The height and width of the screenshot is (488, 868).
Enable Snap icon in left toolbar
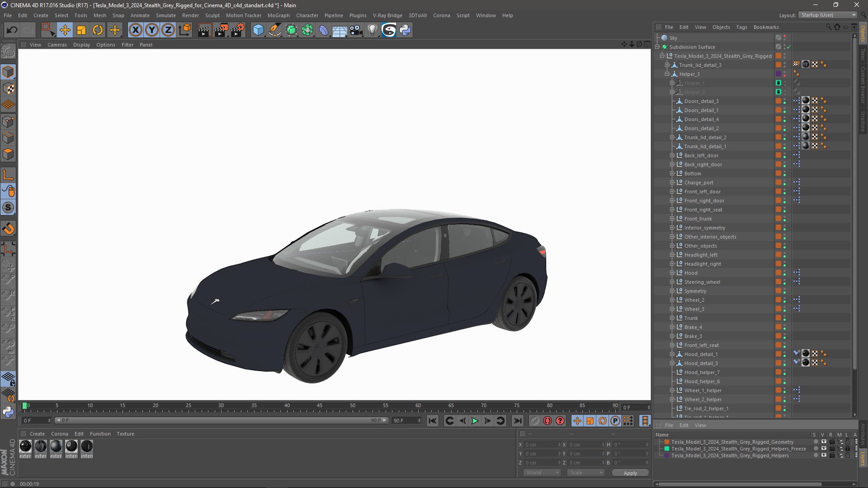[x=8, y=208]
